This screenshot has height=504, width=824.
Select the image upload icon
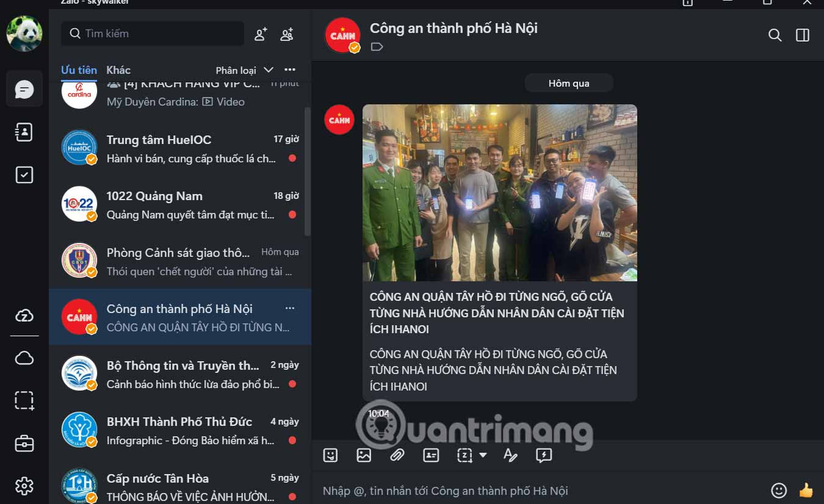click(x=364, y=455)
